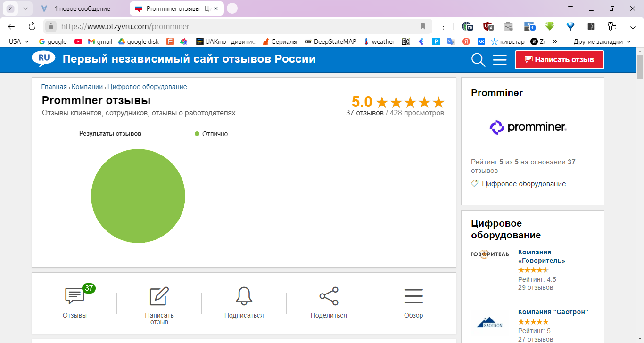Open the weather bookmark

[x=379, y=41]
